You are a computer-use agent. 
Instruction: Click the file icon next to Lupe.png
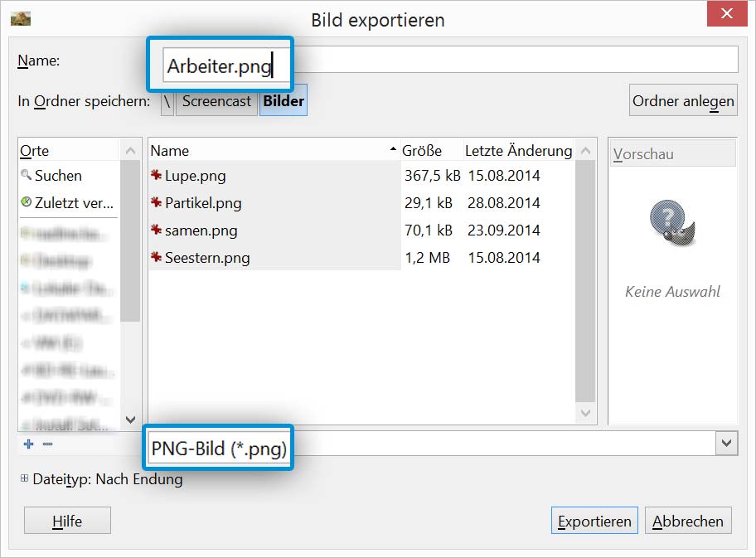(156, 175)
